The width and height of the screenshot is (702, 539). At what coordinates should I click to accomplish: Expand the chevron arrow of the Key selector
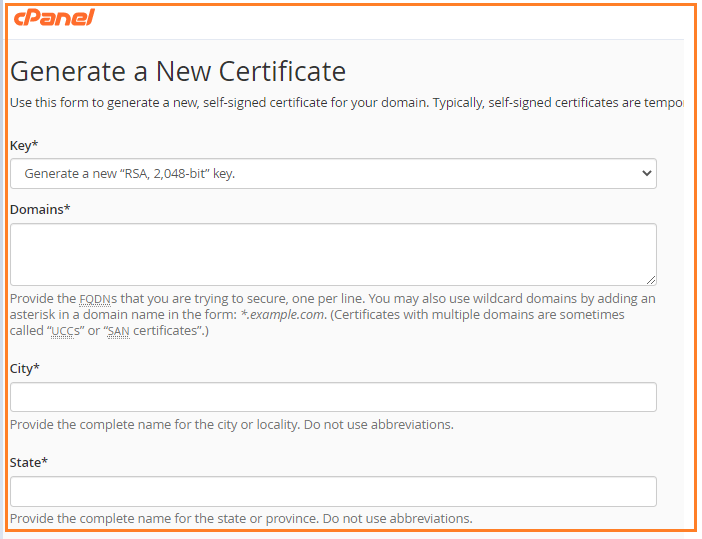pyautogui.click(x=646, y=173)
